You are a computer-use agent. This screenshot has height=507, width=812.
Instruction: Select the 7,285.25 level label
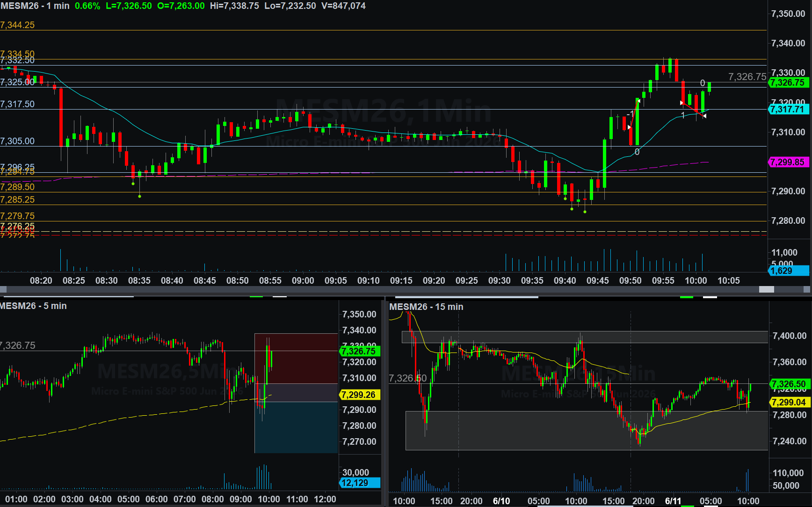tap(17, 200)
